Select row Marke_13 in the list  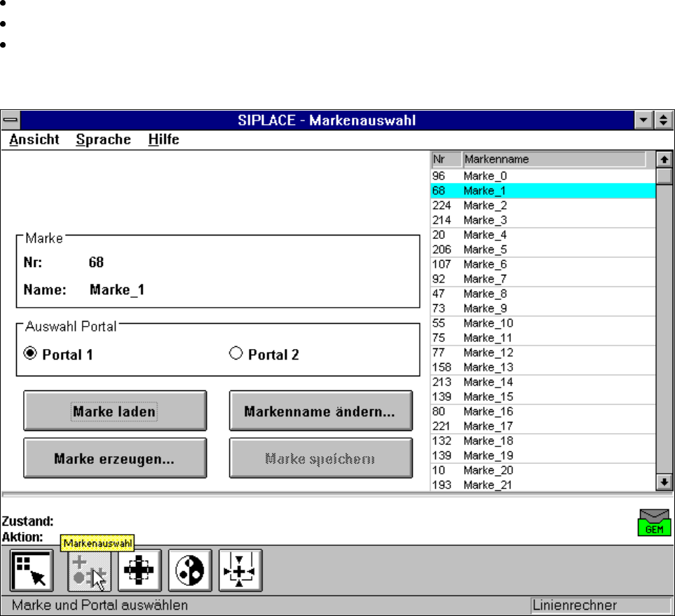[543, 367]
